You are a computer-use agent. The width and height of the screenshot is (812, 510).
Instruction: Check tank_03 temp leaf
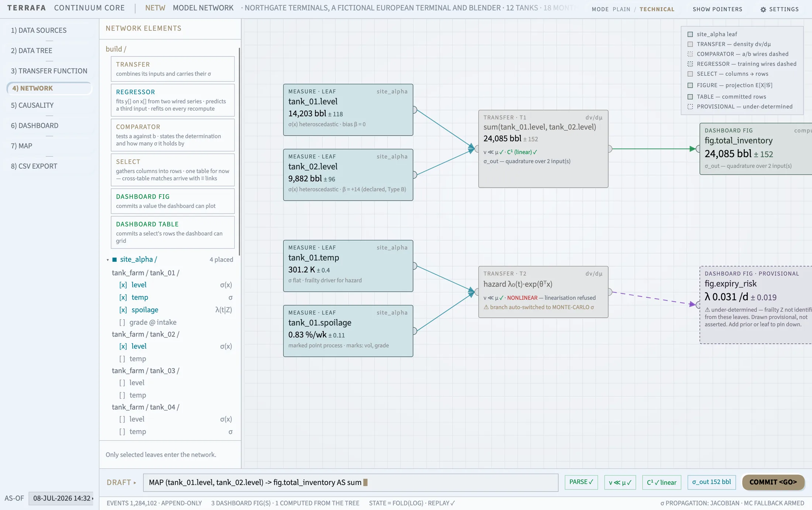[x=122, y=395]
